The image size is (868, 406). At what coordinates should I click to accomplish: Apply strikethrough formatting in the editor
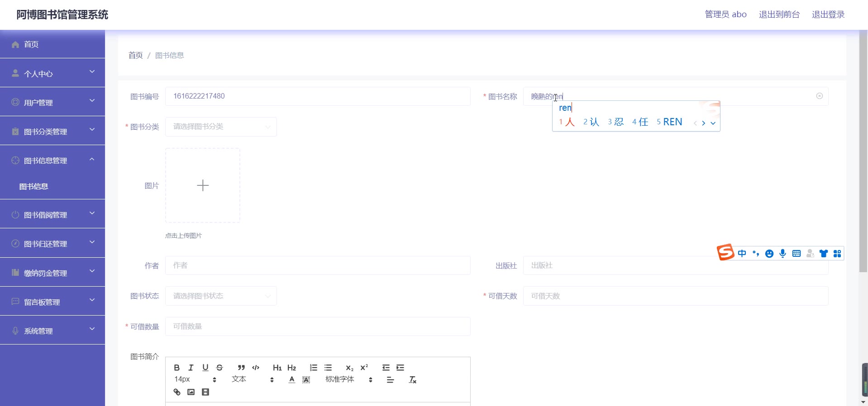click(x=219, y=368)
